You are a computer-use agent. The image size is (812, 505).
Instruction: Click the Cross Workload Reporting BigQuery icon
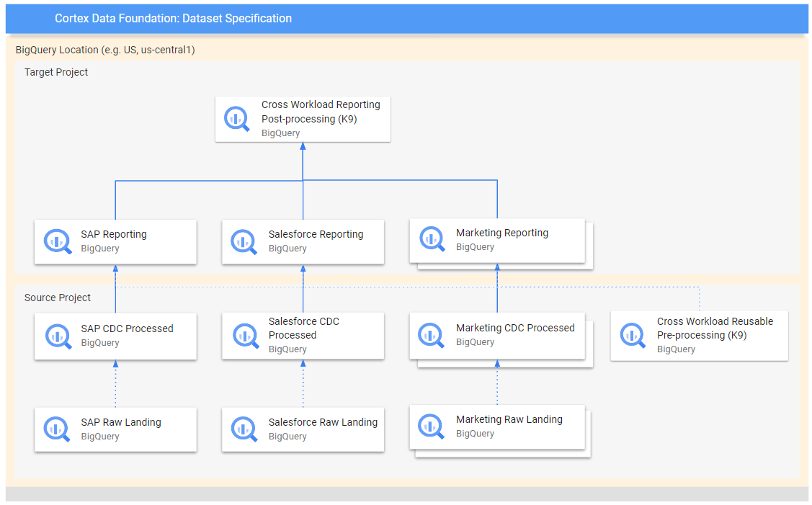(x=236, y=118)
